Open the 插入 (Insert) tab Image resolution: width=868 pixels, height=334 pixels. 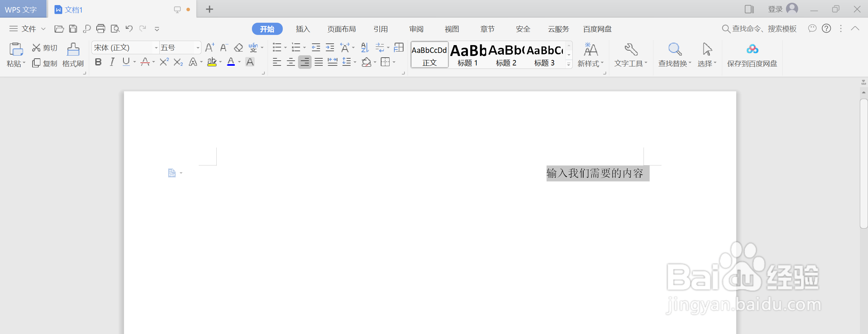click(x=303, y=29)
